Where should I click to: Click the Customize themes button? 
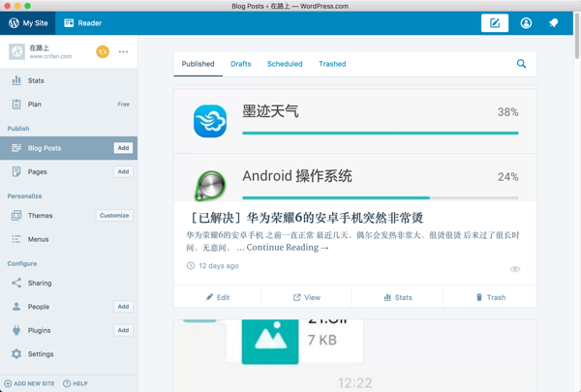click(114, 215)
